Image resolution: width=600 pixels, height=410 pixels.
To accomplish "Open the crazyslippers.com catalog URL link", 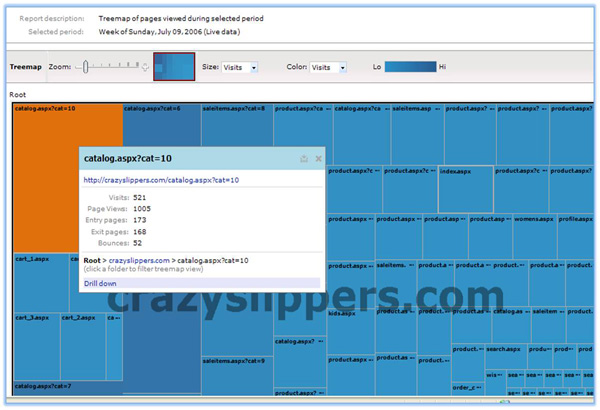I will [x=161, y=180].
